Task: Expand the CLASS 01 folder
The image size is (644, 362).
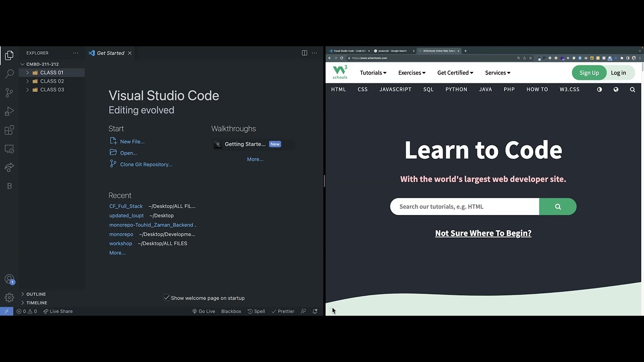Action: [52, 72]
